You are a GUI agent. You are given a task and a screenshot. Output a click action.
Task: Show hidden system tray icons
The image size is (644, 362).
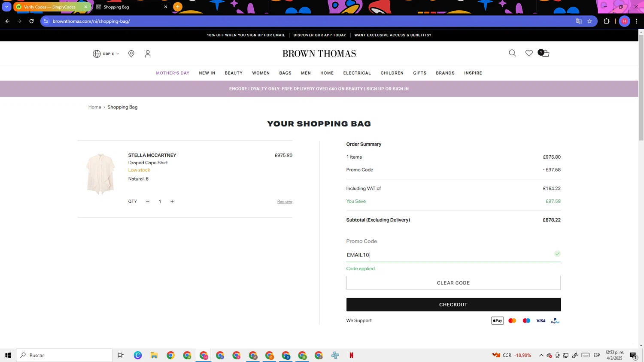(x=541, y=355)
